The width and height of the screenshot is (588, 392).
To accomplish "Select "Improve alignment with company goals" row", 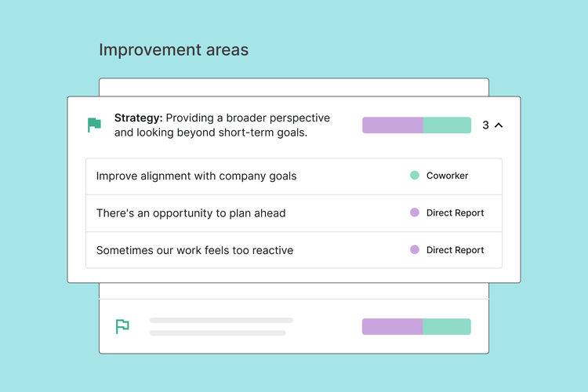I will pyautogui.click(x=196, y=176).
